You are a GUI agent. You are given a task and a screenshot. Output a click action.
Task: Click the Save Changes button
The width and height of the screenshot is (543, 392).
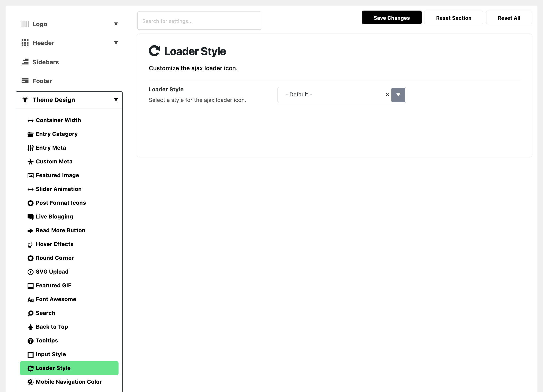(392, 18)
